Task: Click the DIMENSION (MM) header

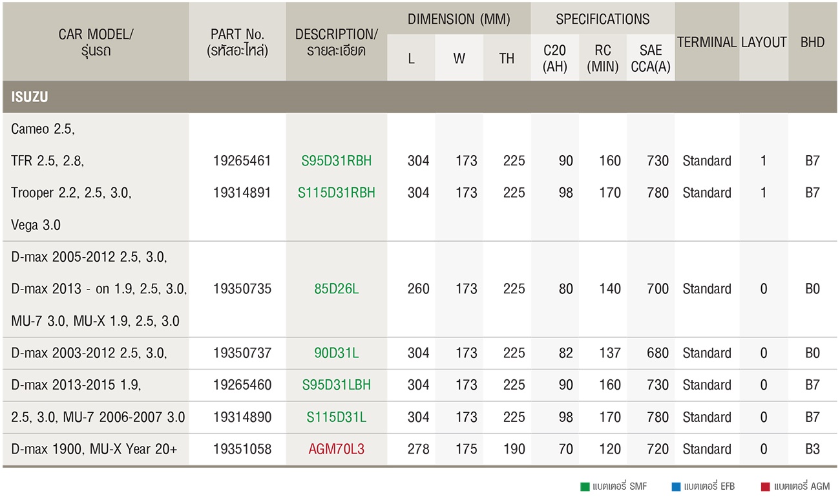Action: point(459,19)
